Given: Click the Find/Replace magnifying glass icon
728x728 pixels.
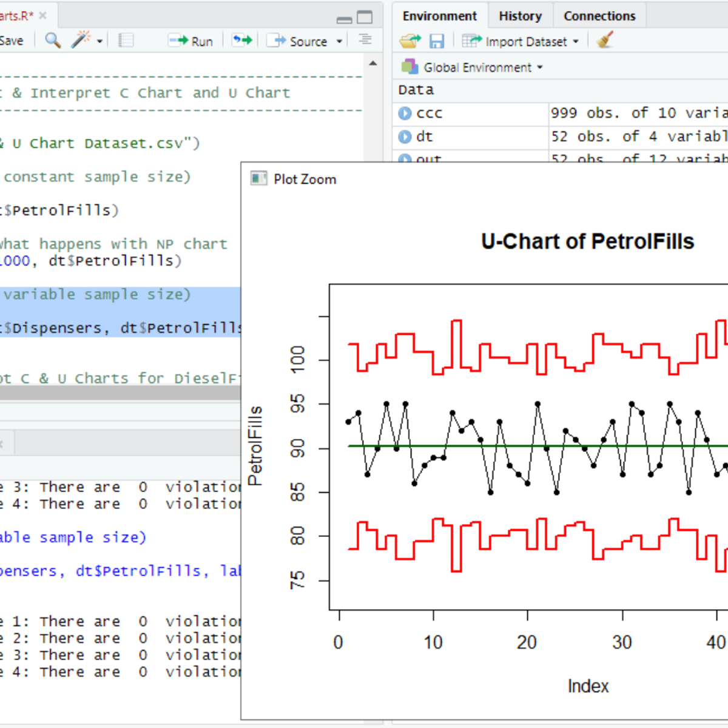Looking at the screenshot, I should click(53, 41).
